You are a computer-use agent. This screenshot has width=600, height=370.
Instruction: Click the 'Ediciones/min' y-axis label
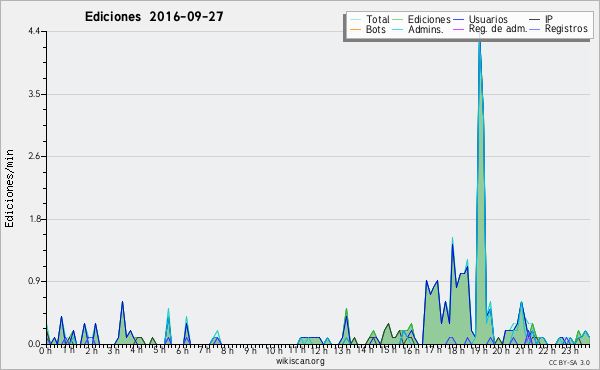coord(9,188)
